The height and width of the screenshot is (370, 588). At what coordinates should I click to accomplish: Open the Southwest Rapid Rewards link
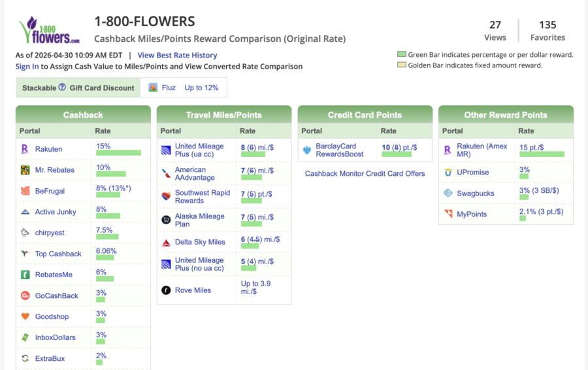[x=203, y=196]
